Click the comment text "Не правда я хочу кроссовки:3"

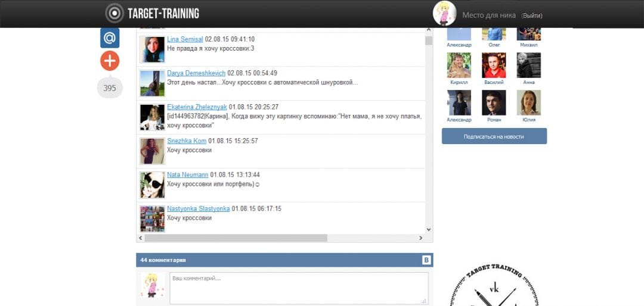pos(210,48)
